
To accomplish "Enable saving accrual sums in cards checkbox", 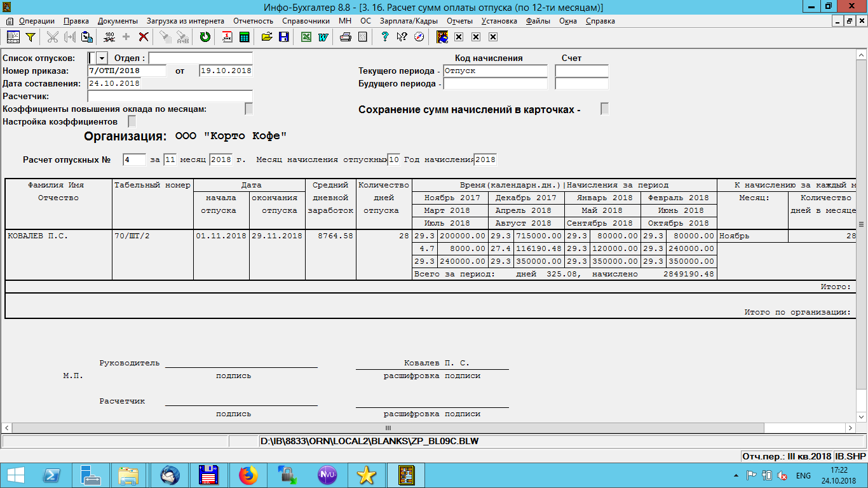I will point(604,109).
